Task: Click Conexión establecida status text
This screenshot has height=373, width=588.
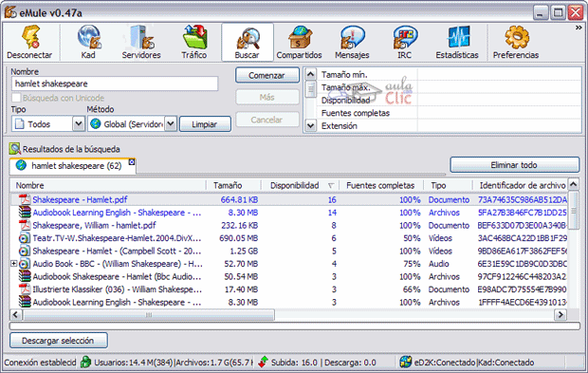Action: pyautogui.click(x=40, y=363)
